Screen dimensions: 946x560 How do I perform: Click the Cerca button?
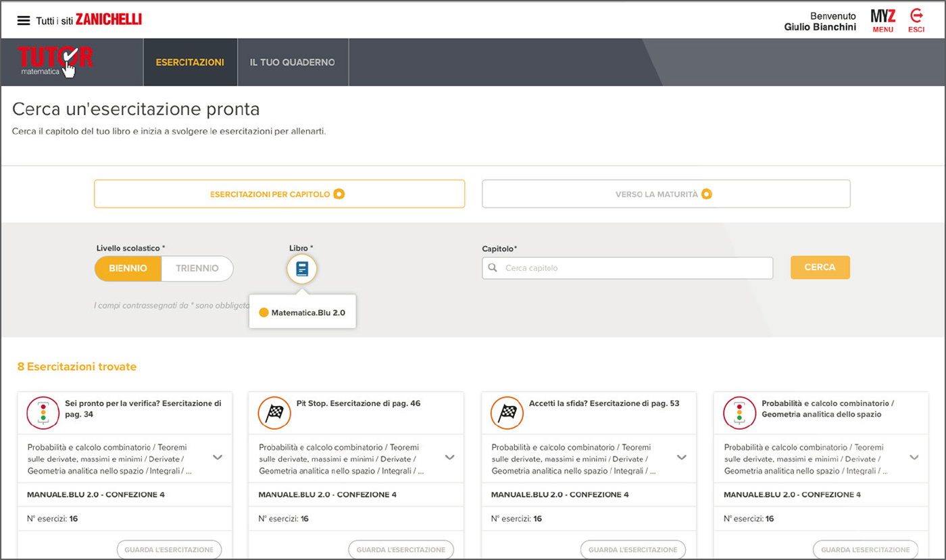(x=820, y=268)
